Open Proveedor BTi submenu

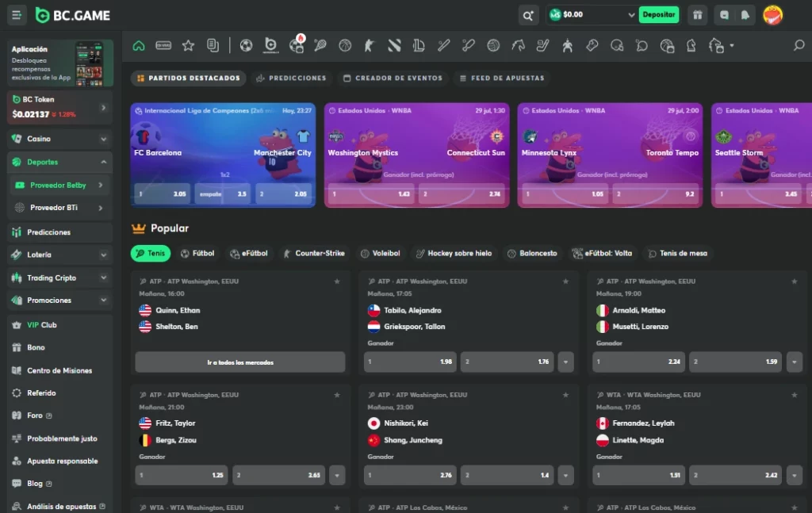60,208
